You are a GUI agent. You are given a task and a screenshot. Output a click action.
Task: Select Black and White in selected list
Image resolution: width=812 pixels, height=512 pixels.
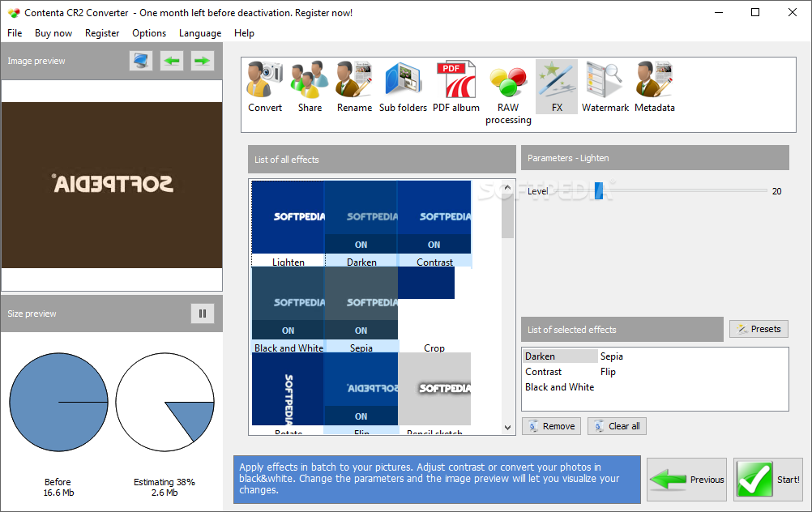pyautogui.click(x=559, y=387)
